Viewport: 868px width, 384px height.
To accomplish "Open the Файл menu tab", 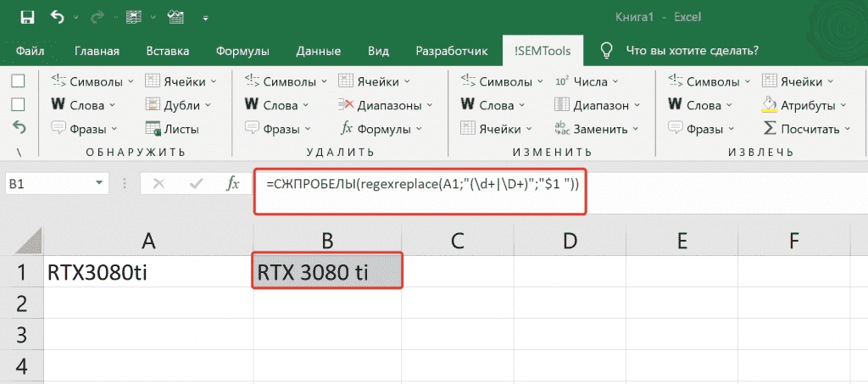I will tap(31, 51).
